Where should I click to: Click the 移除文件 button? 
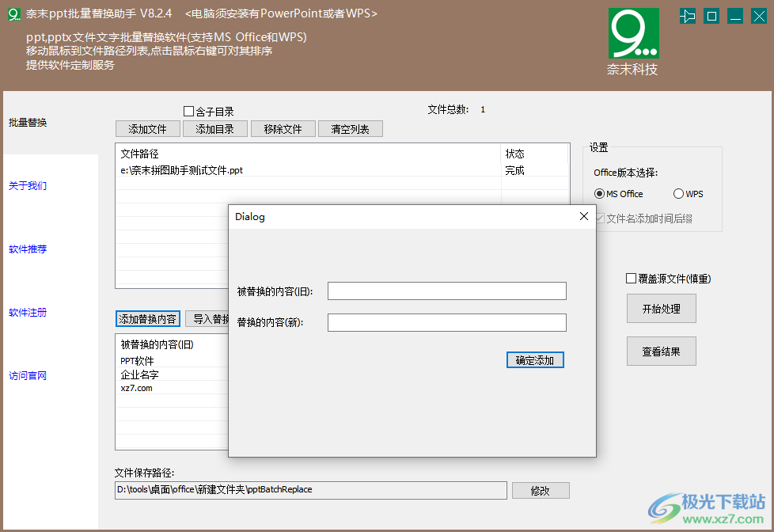(283, 128)
